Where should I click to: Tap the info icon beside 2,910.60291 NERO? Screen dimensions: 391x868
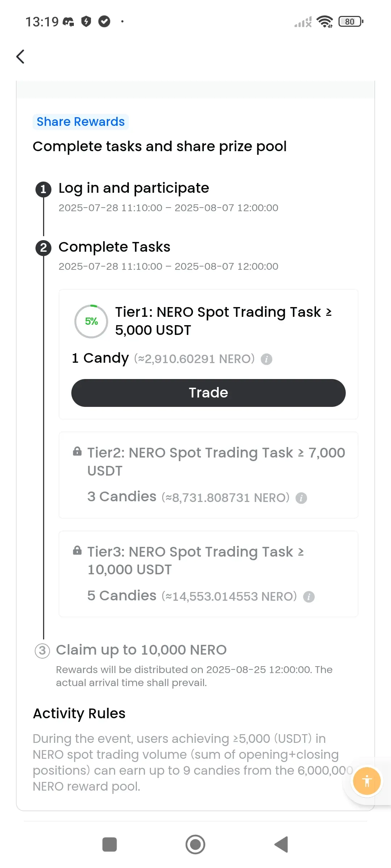point(266,359)
